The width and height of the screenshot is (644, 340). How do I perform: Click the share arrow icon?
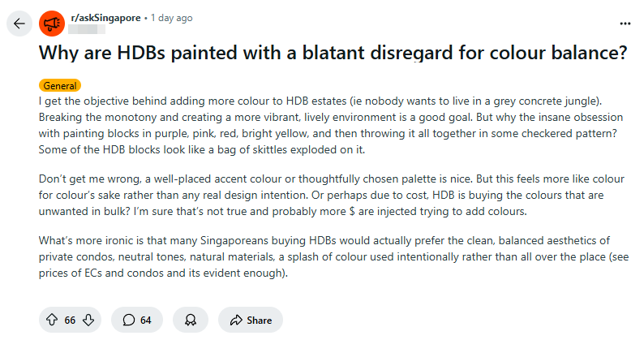point(237,320)
